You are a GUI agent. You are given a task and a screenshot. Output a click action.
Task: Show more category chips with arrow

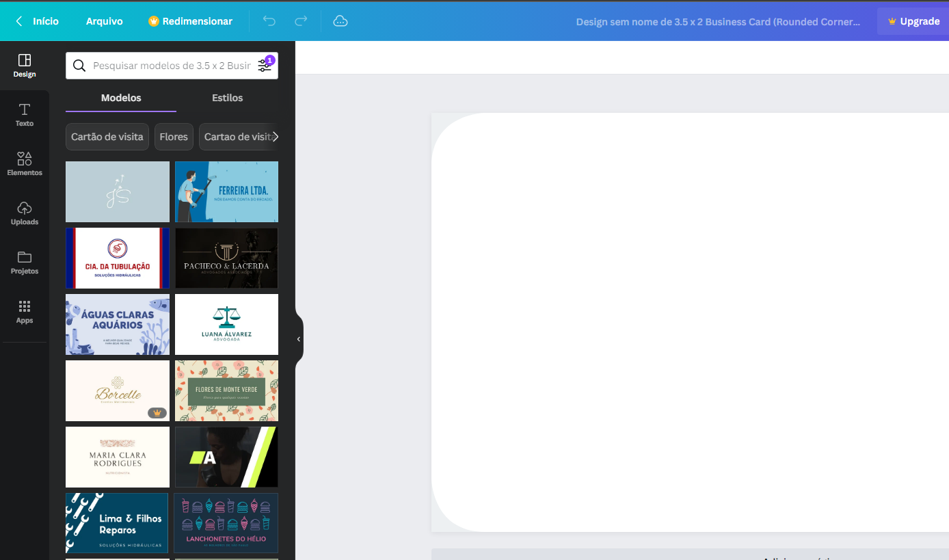click(x=275, y=137)
